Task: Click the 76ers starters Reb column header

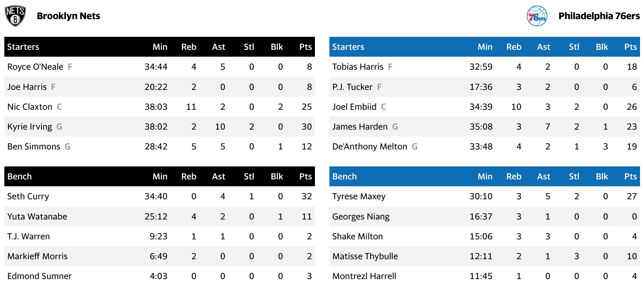Action: point(514,47)
